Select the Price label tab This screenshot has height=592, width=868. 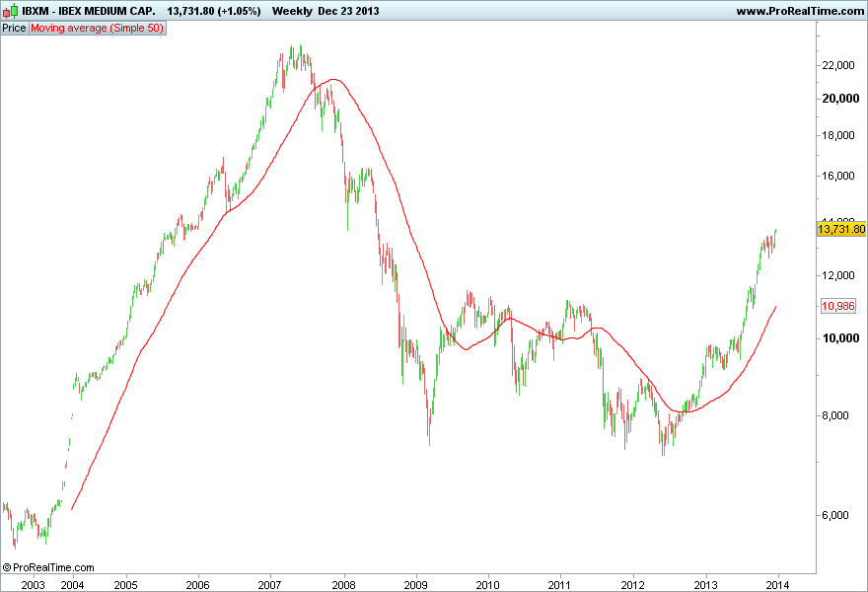tap(14, 28)
